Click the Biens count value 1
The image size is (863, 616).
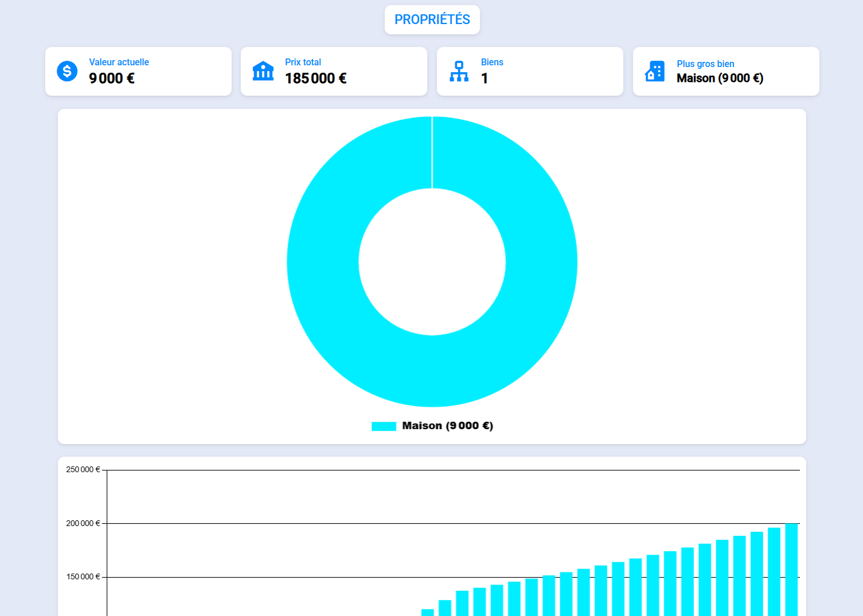[485, 79]
